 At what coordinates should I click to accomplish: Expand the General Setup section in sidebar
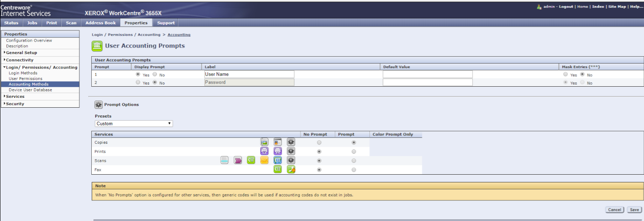(x=21, y=53)
